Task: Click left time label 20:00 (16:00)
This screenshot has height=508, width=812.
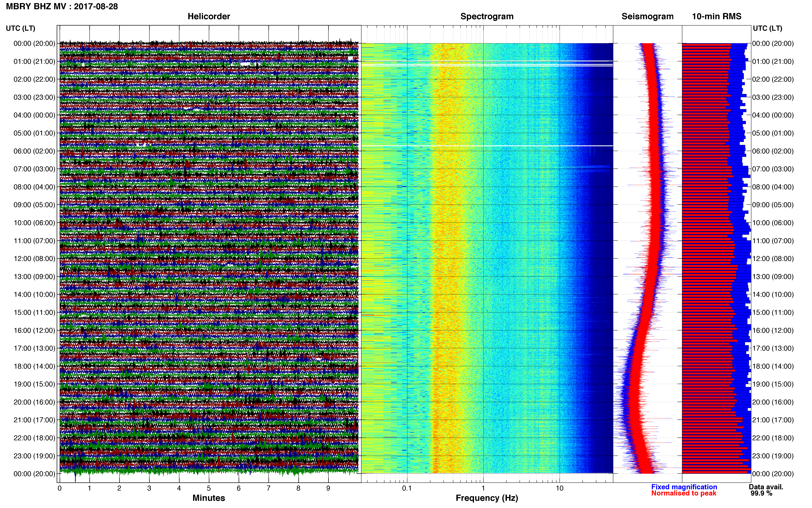Action: click(34, 402)
